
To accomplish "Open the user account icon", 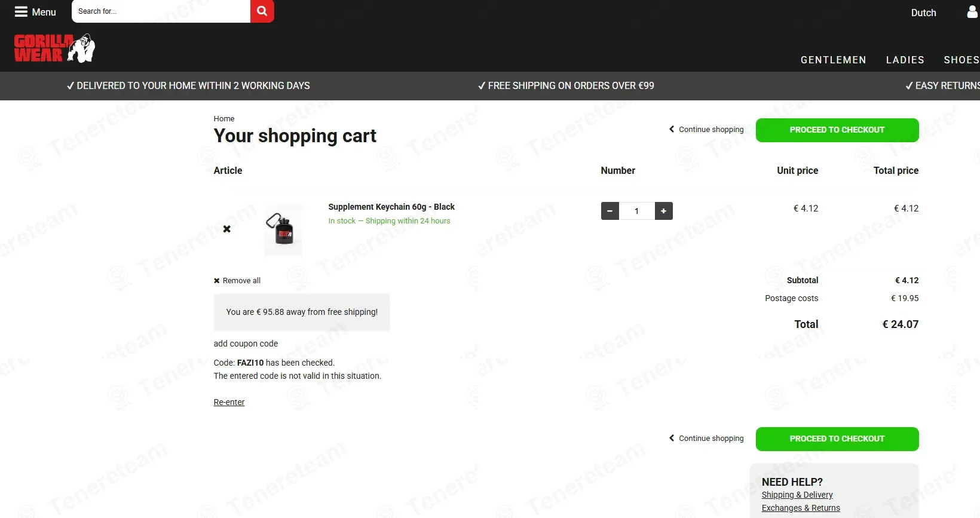I will tap(972, 12).
